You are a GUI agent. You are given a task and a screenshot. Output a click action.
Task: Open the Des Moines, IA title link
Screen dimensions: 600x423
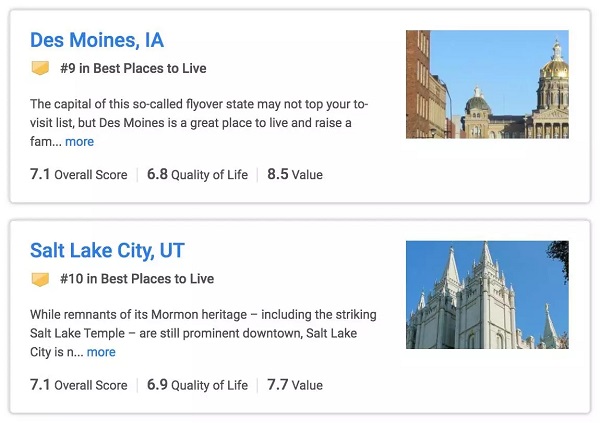(x=97, y=40)
